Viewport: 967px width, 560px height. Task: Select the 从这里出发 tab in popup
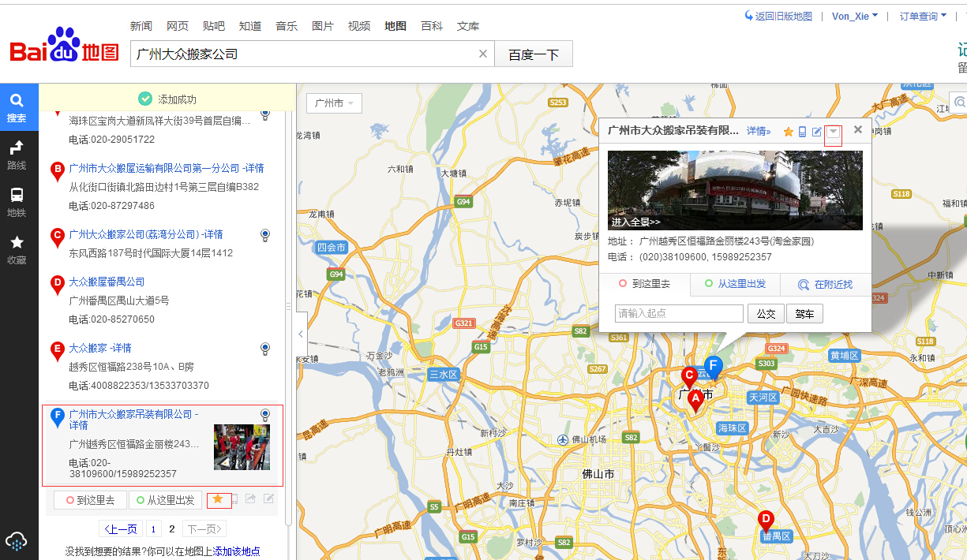coord(735,285)
